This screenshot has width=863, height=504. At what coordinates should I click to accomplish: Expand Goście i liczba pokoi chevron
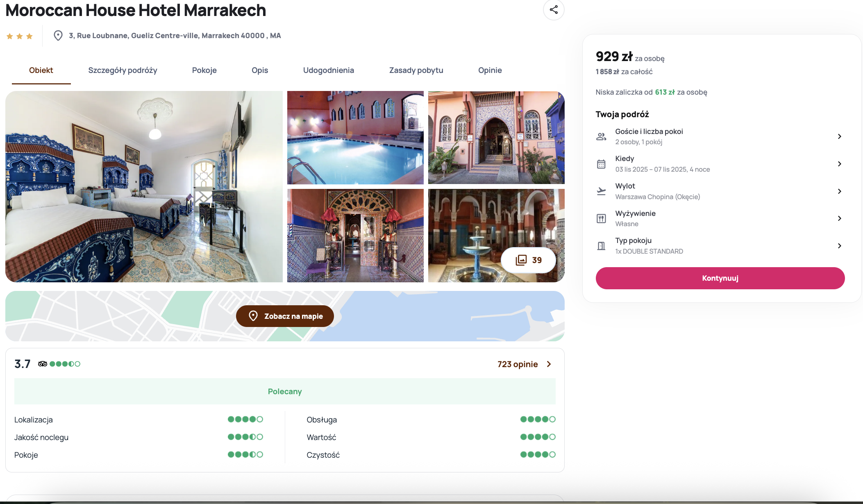(x=839, y=136)
